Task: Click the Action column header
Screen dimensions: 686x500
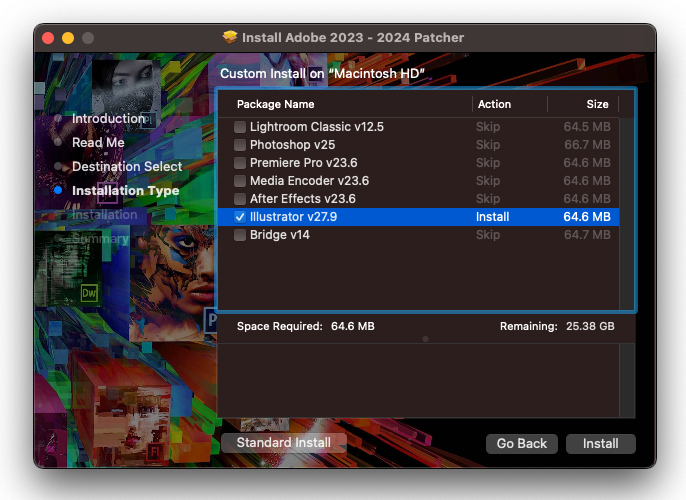Action: (x=494, y=104)
